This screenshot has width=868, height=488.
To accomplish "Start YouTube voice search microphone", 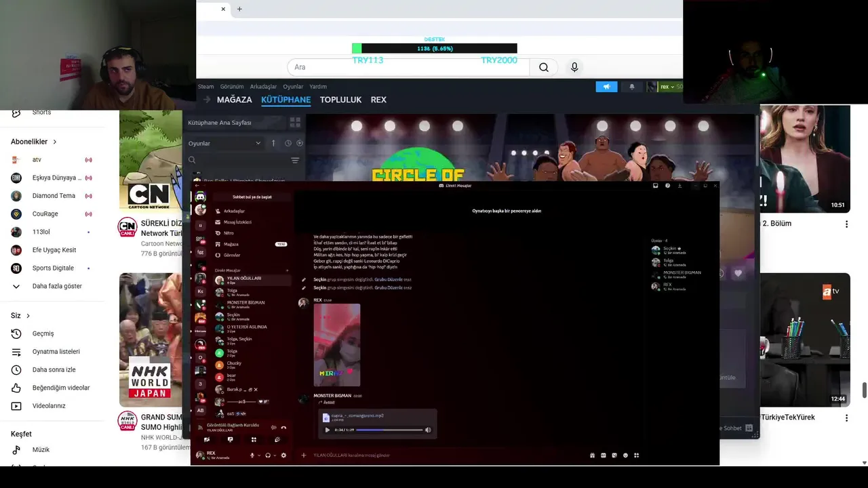I will coord(574,67).
